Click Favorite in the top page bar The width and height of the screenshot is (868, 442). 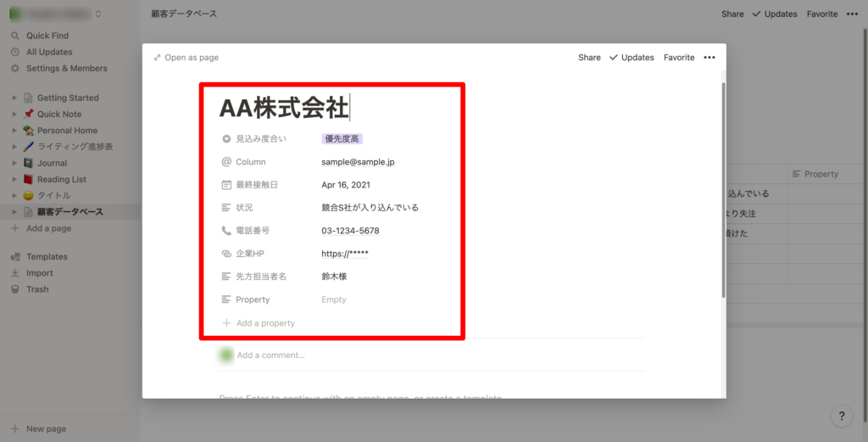822,14
